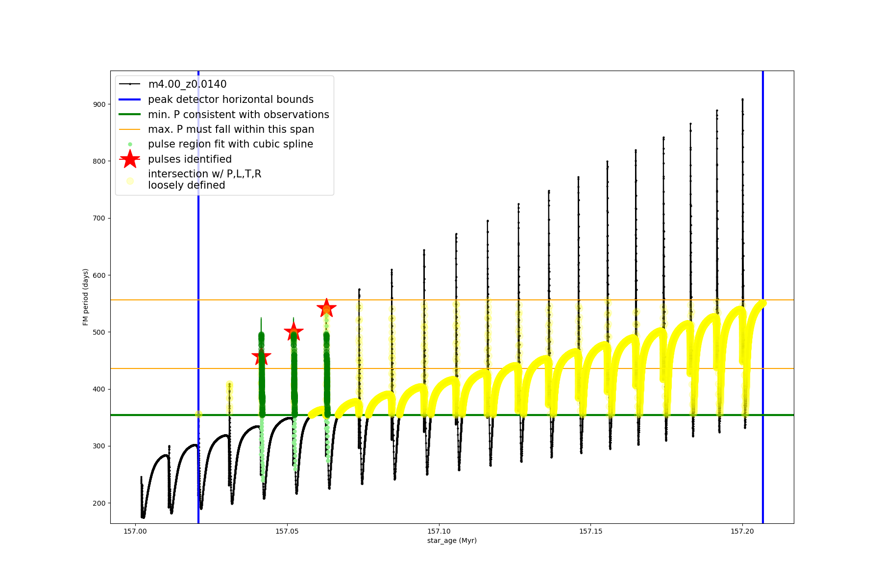Viewport: 882px width, 588px height.
Task: Click the tip of the tallest black peak
Action: point(742,99)
